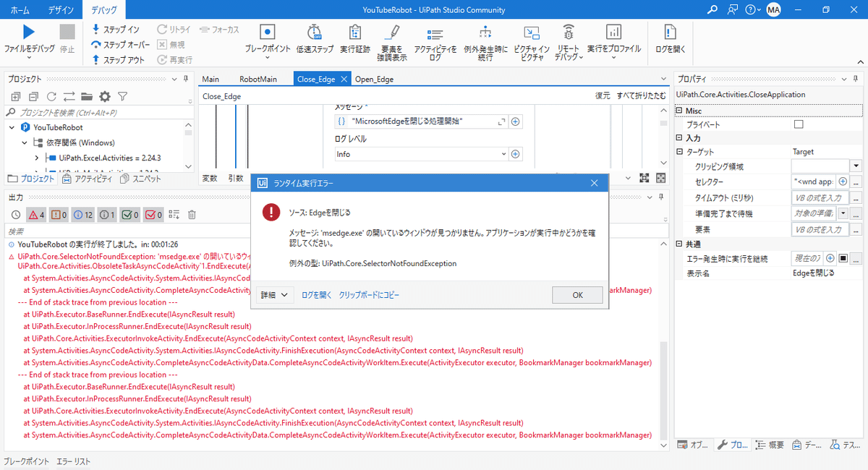Image resolution: width=868 pixels, height=470 pixels.
Task: Refresh the project tree
Action: tap(51, 96)
